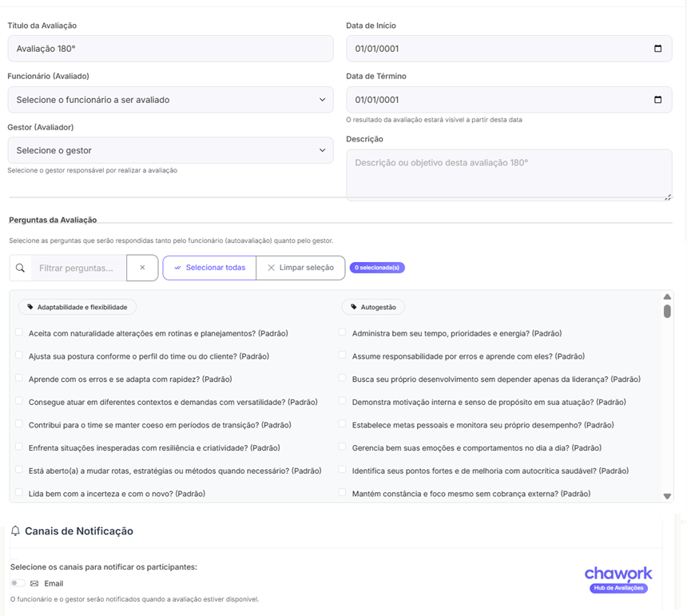Image resolution: width=687 pixels, height=616 pixels.
Task: Click the questions list scrollbar thumb
Action: (x=667, y=312)
